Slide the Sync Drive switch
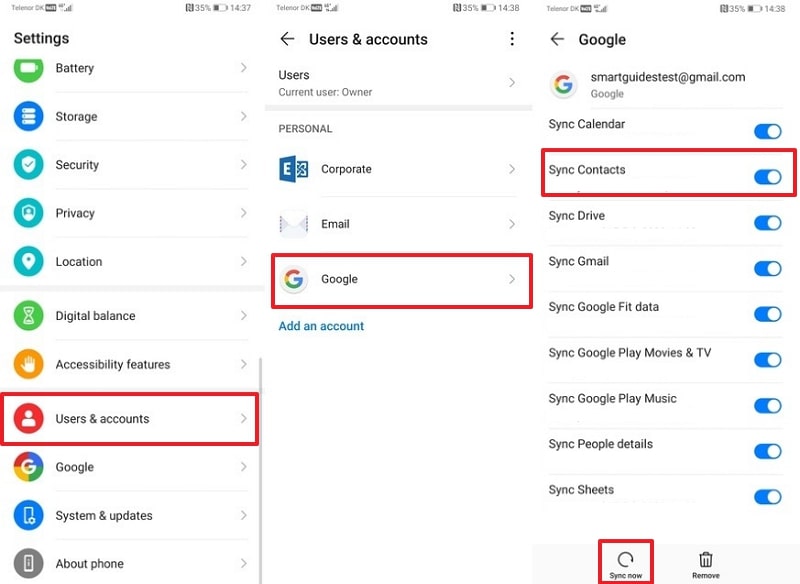This screenshot has height=584, width=800. (x=767, y=222)
